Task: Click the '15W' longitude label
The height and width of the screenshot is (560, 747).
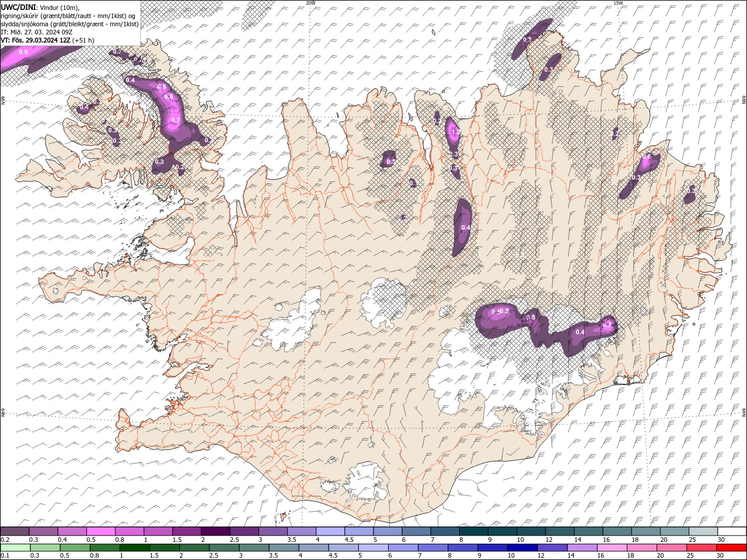Action: [618, 3]
